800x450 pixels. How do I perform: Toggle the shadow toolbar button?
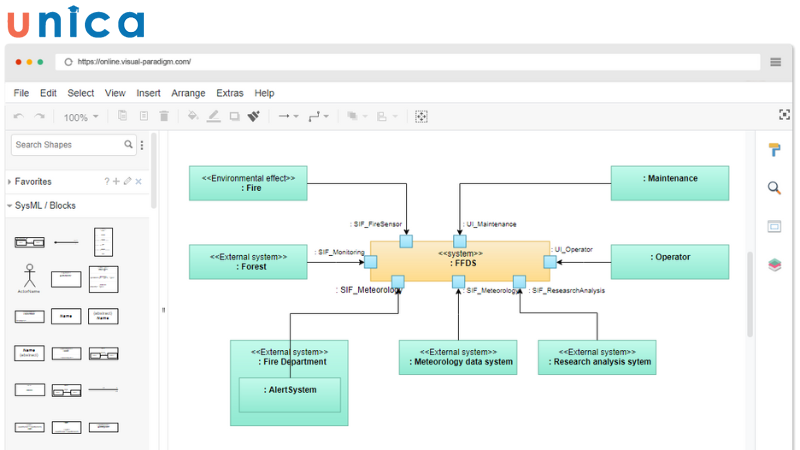[234, 116]
